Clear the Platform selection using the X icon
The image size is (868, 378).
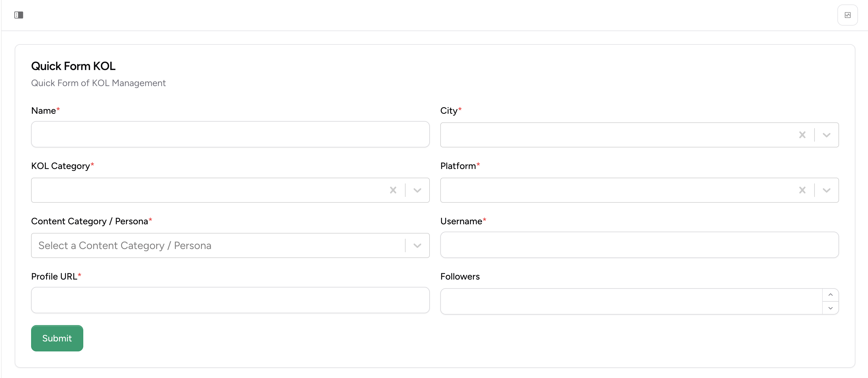click(802, 190)
